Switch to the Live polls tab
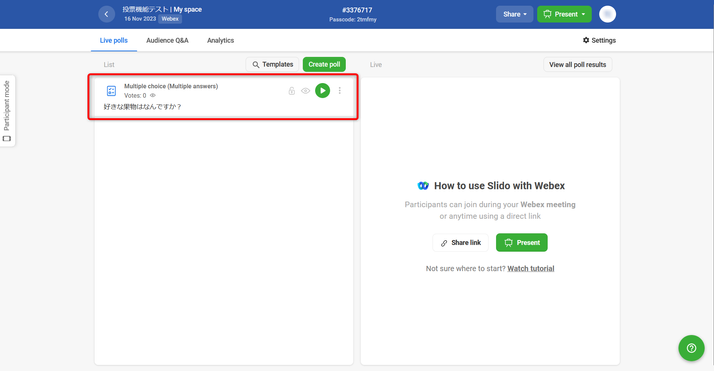This screenshot has width=714, height=371. pyautogui.click(x=114, y=41)
